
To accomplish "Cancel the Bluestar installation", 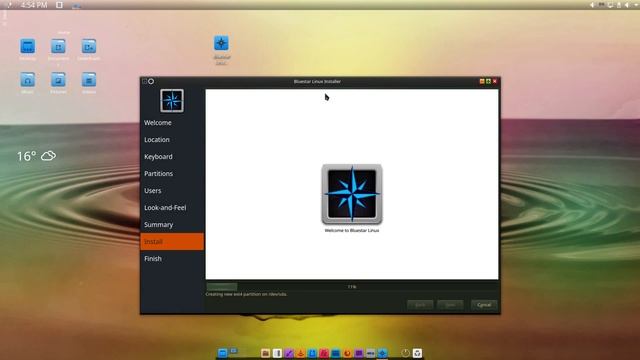I will tap(484, 305).
